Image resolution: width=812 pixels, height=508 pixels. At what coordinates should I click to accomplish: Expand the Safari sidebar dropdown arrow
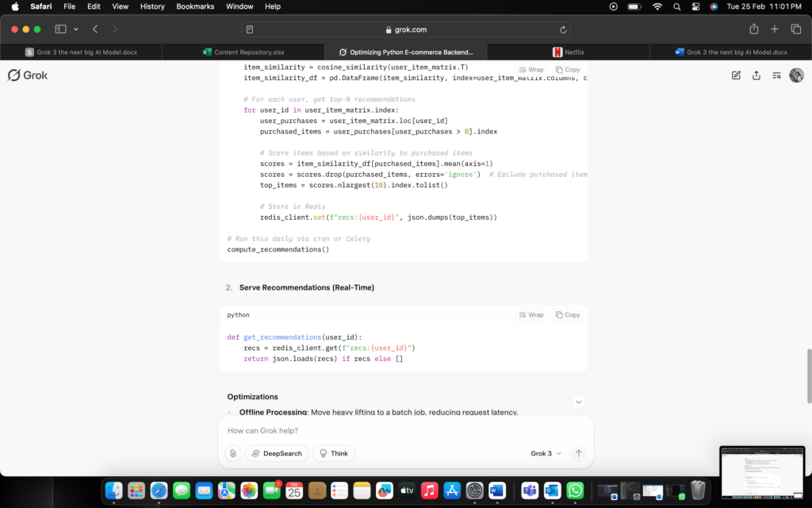[76, 29]
